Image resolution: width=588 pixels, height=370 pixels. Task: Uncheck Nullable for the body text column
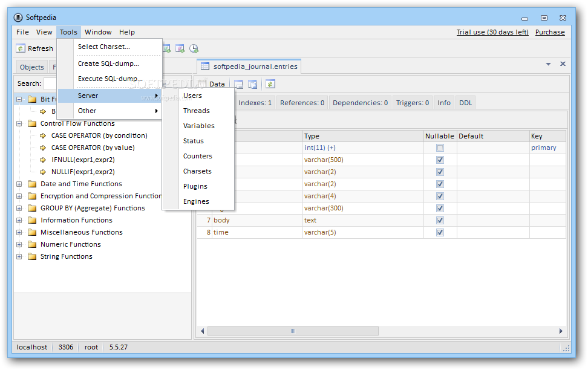440,220
